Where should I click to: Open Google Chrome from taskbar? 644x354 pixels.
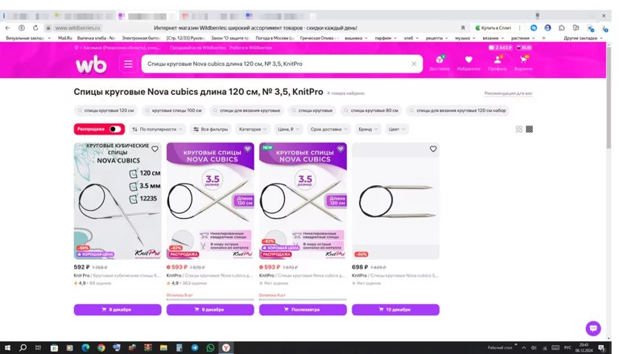tap(101, 348)
